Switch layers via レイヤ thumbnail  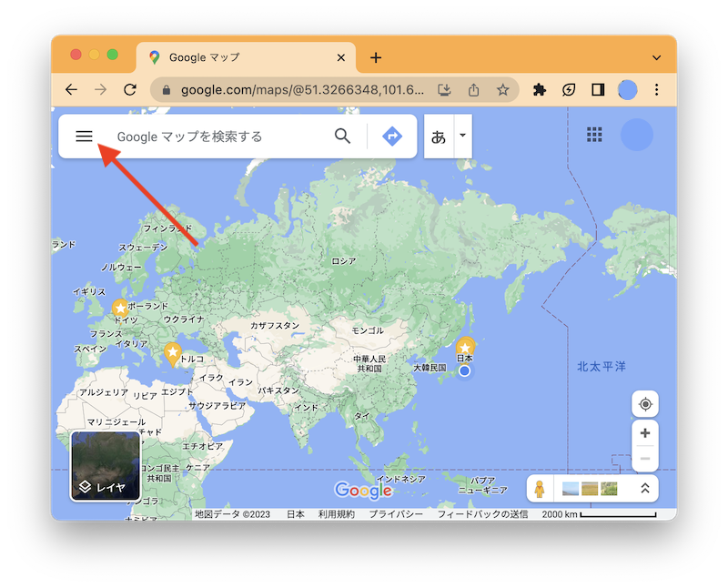click(x=106, y=466)
